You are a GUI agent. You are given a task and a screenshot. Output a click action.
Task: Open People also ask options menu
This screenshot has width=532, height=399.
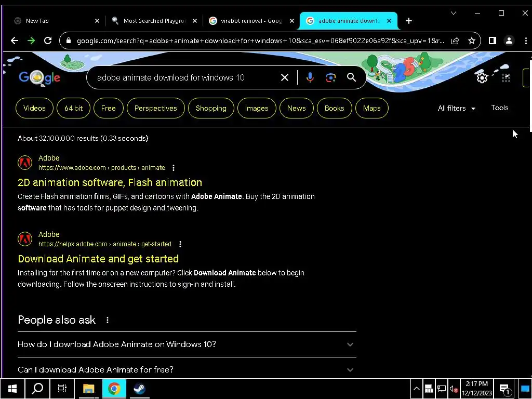[x=107, y=320]
